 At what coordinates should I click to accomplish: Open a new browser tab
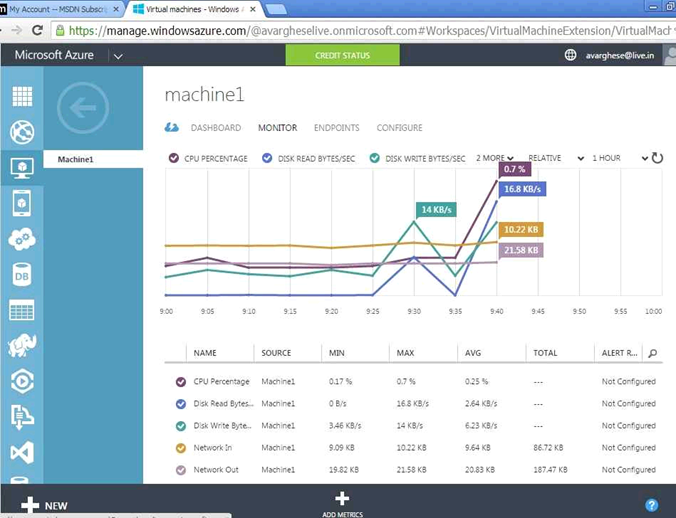pyautogui.click(x=276, y=9)
